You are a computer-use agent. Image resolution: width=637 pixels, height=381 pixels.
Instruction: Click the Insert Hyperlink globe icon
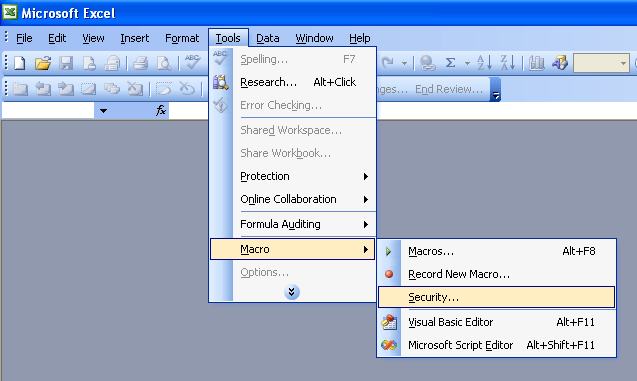tap(428, 63)
